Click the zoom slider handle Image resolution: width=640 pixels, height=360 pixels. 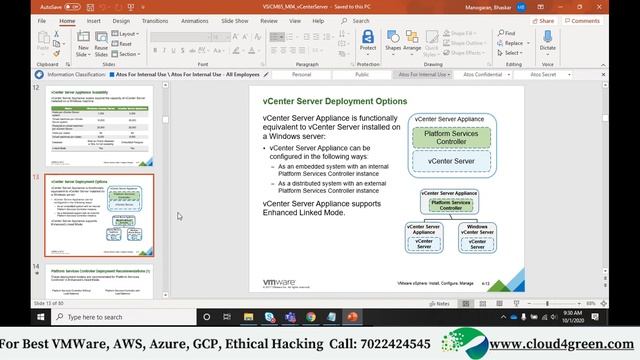547,304
